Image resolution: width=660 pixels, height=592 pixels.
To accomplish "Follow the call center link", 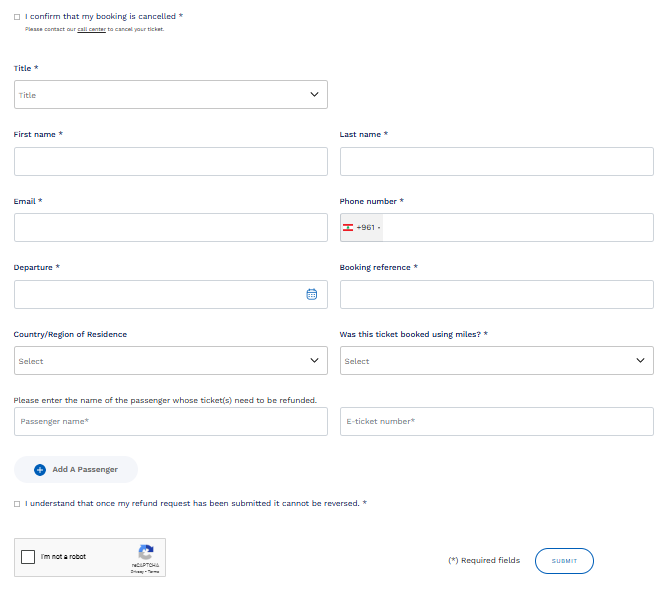I will (91, 29).
